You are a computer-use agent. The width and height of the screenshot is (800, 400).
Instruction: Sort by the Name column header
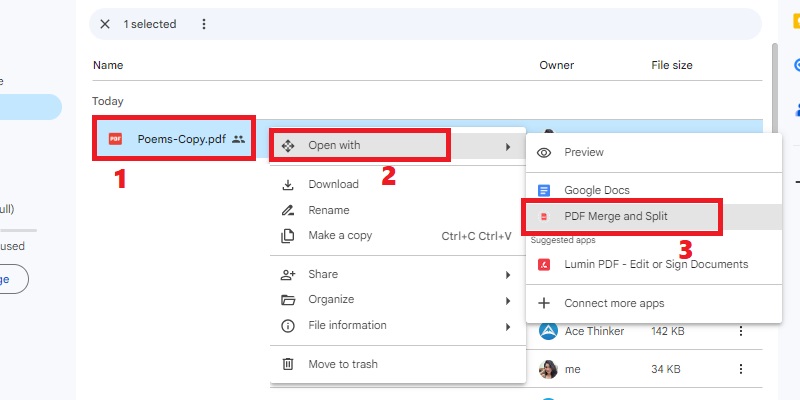tap(108, 65)
